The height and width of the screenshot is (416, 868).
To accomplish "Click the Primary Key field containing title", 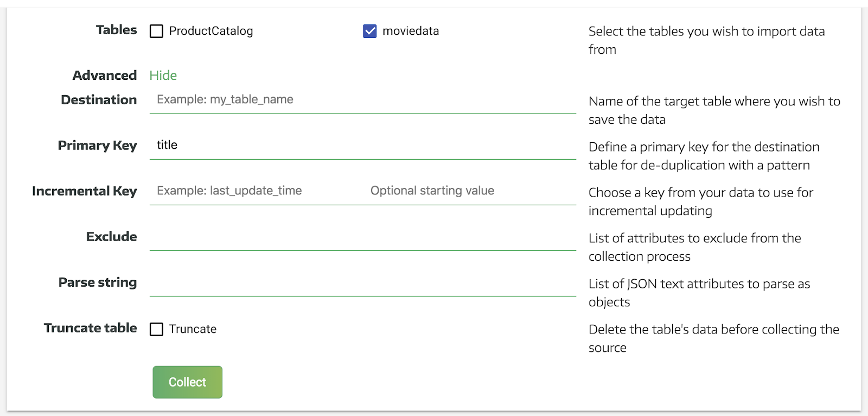I will pyautogui.click(x=362, y=145).
